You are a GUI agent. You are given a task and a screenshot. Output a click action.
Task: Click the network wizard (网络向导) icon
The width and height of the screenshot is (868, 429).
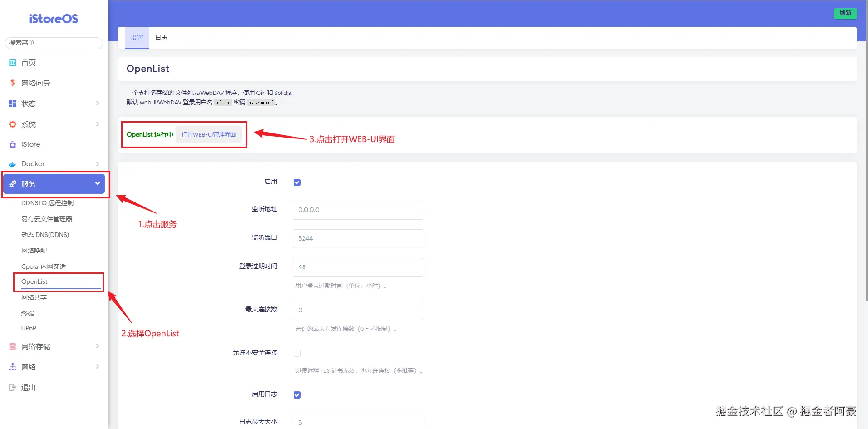coord(13,83)
